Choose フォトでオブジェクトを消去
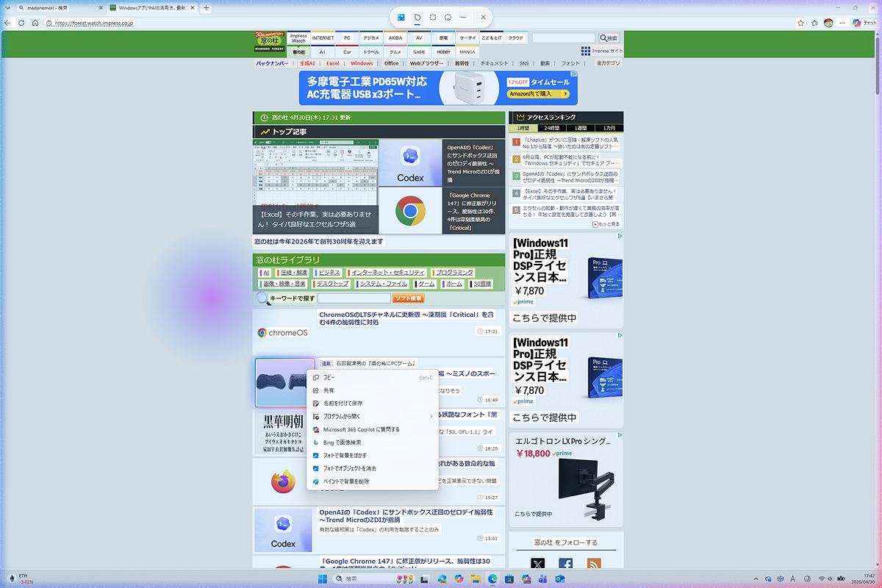The height and width of the screenshot is (588, 882). click(373, 468)
